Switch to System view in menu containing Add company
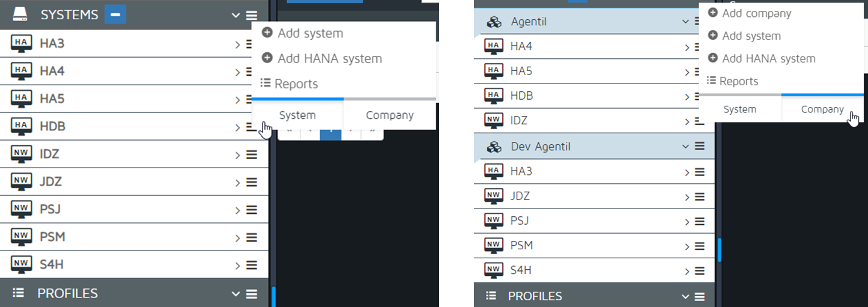This screenshot has width=868, height=307. (x=739, y=109)
